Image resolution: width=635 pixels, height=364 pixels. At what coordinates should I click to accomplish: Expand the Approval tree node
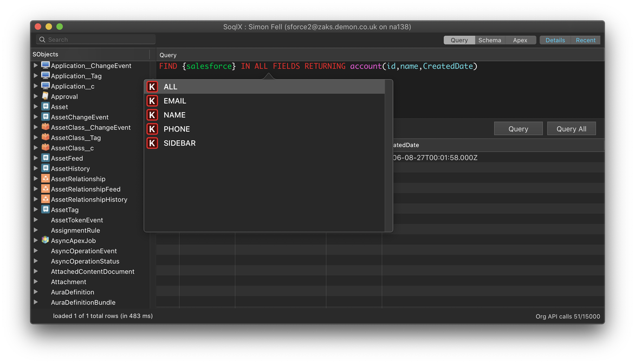36,96
